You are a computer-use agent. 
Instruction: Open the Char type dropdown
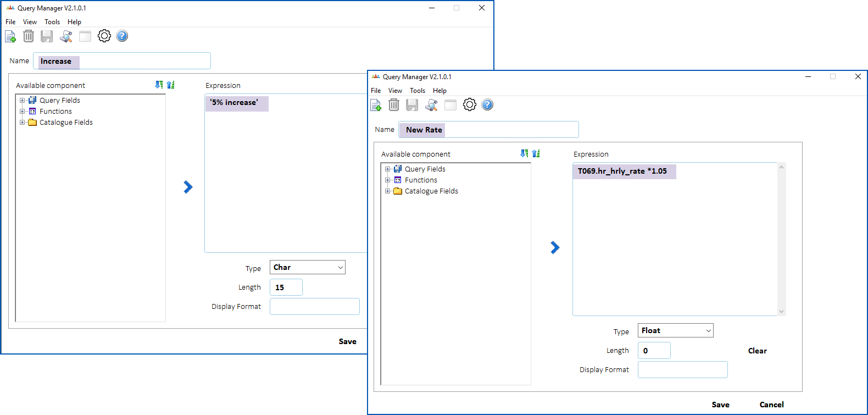pyautogui.click(x=307, y=267)
